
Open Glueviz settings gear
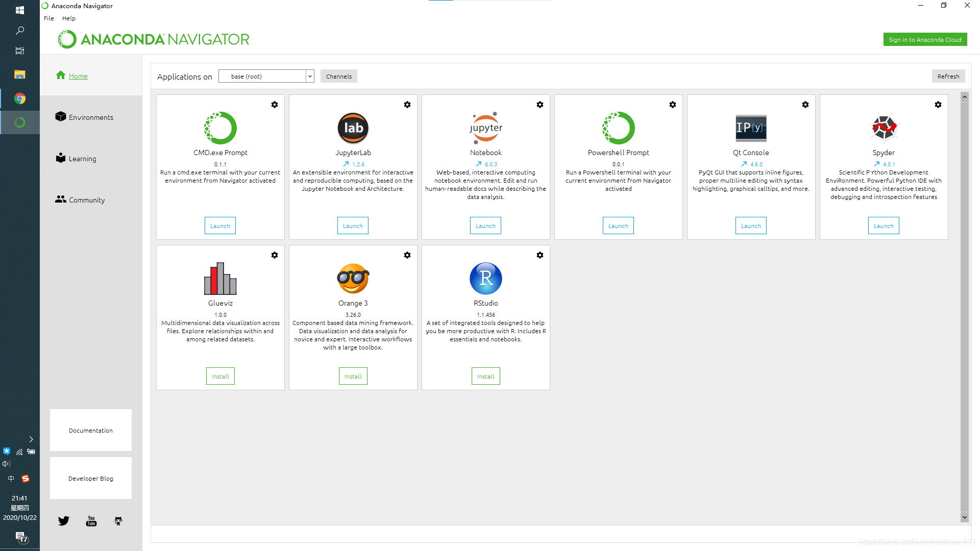tap(275, 255)
